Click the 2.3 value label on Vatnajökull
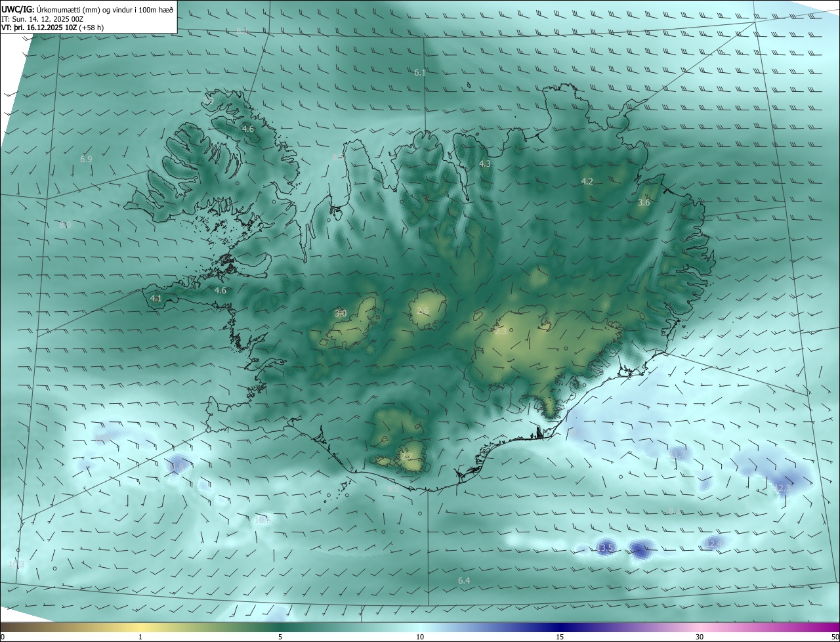Image resolution: width=840 pixels, height=642 pixels. 501,332
